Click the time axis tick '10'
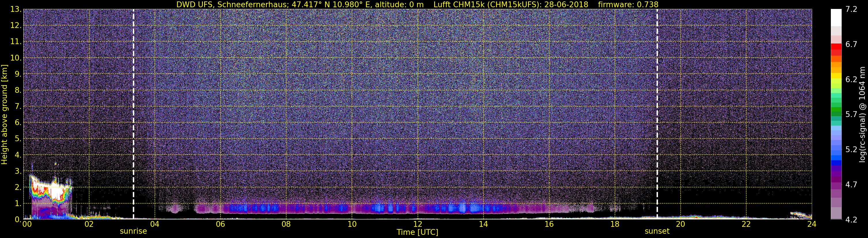 point(352,224)
